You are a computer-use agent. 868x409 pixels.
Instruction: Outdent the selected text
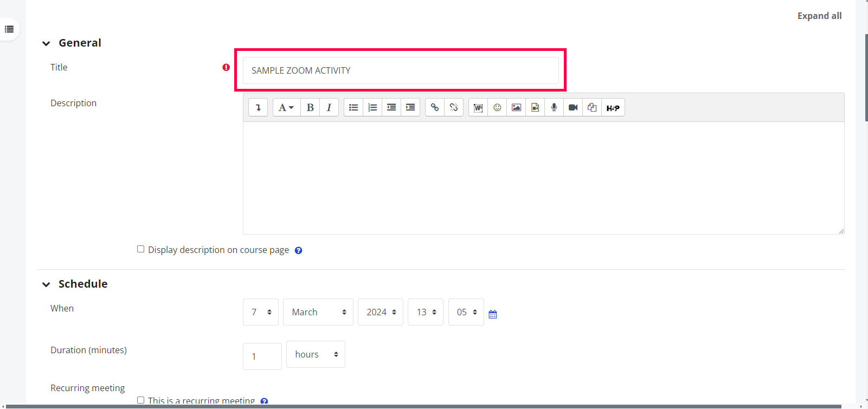391,107
